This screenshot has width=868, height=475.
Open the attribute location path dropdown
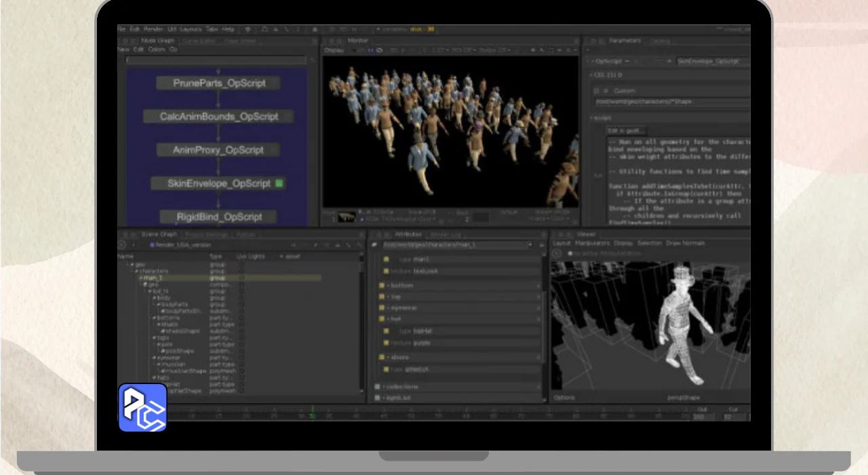(530, 245)
